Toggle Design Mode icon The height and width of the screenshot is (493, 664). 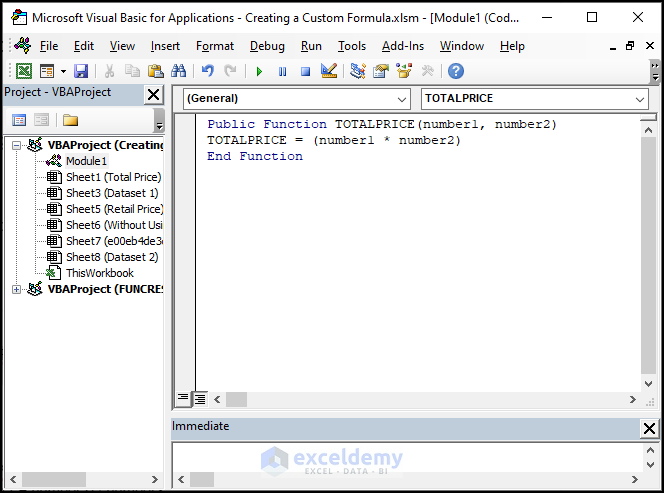tap(329, 71)
